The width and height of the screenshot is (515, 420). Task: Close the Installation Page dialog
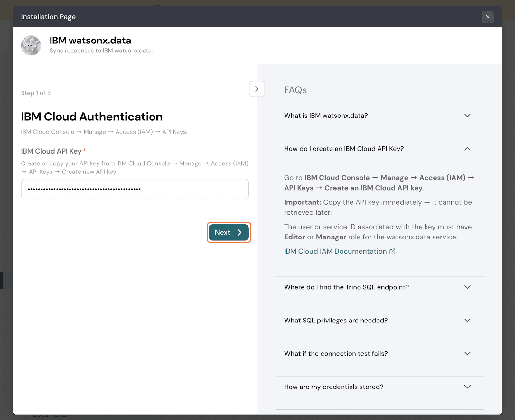[x=487, y=17]
